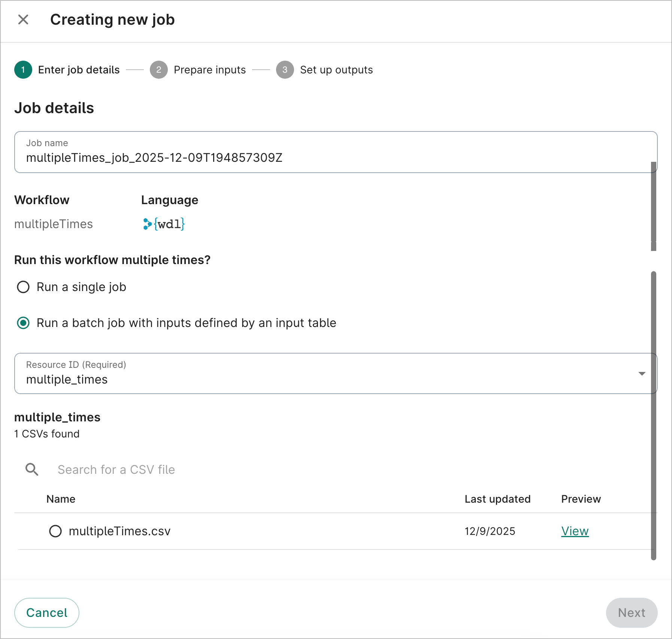Select Run a single job option
This screenshot has width=672, height=639.
(23, 287)
